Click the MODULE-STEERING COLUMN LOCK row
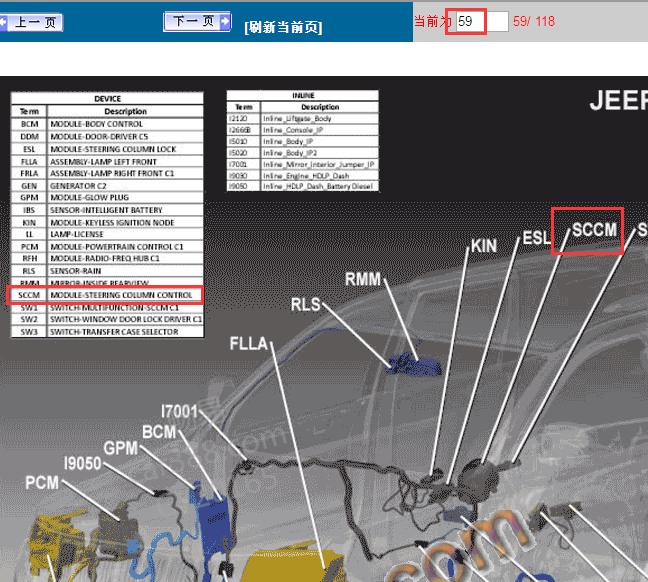The height and width of the screenshot is (582, 648). (107, 149)
